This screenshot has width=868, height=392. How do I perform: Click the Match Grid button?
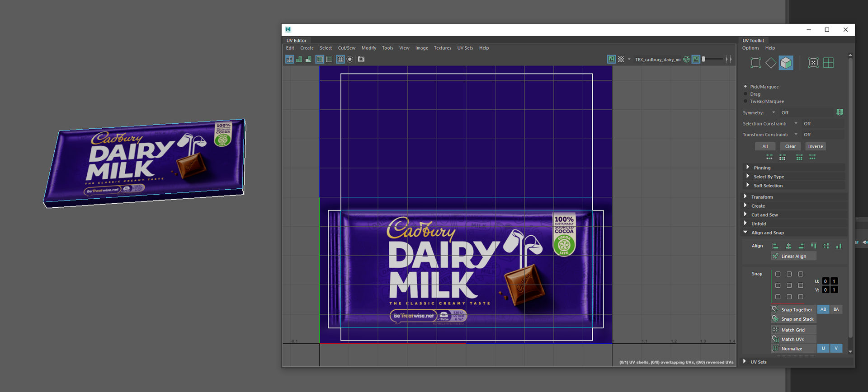point(793,330)
